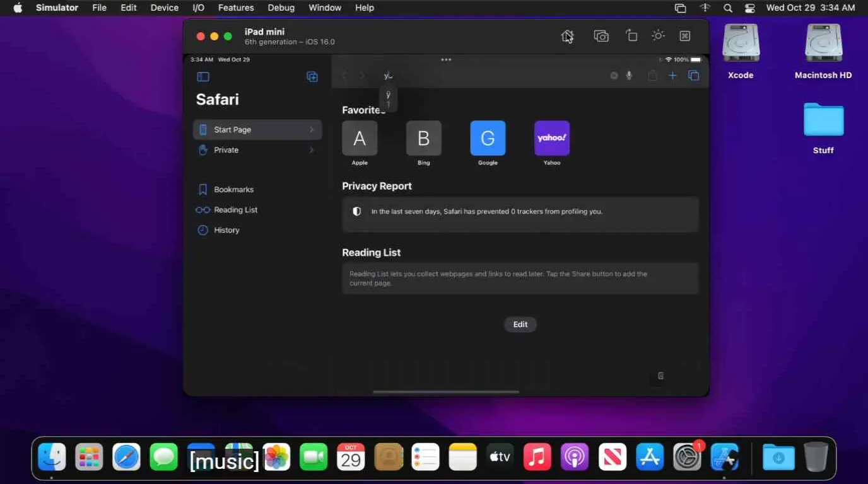Open Photos from the Dock
This screenshot has height=484, width=868.
(x=276, y=457)
